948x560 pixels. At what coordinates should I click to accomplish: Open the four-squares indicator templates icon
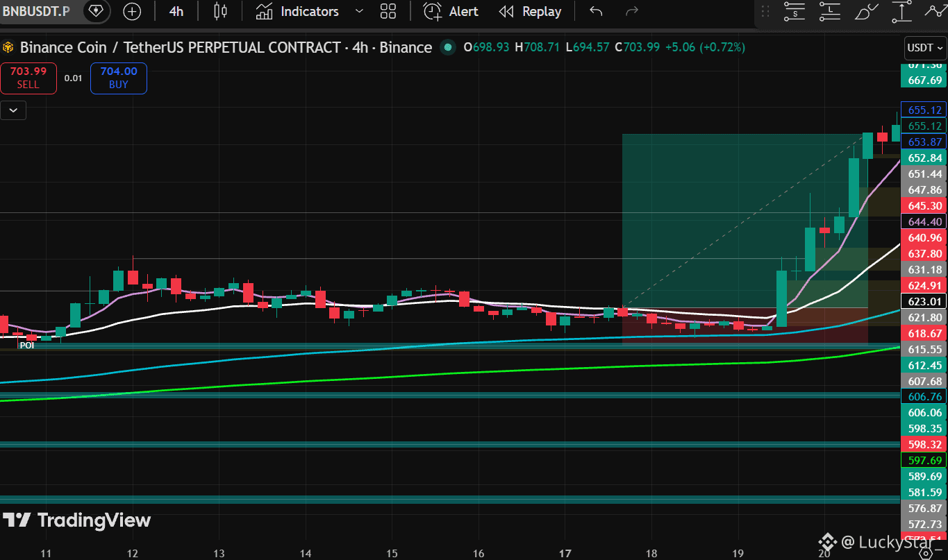click(x=388, y=11)
